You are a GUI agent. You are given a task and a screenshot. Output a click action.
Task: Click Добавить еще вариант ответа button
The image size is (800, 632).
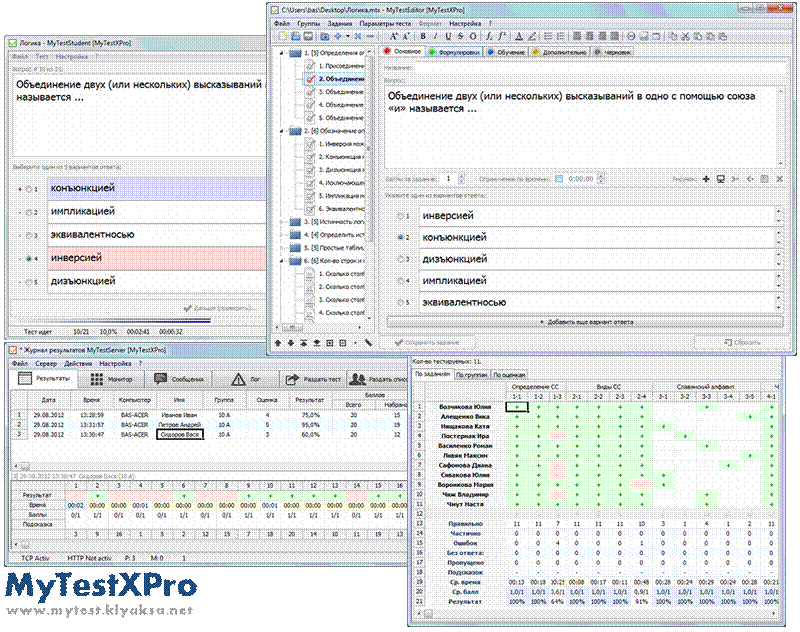(585, 322)
